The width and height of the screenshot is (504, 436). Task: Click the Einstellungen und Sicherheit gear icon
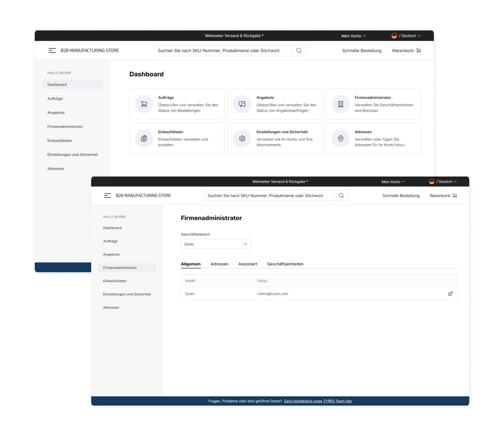[x=242, y=138]
